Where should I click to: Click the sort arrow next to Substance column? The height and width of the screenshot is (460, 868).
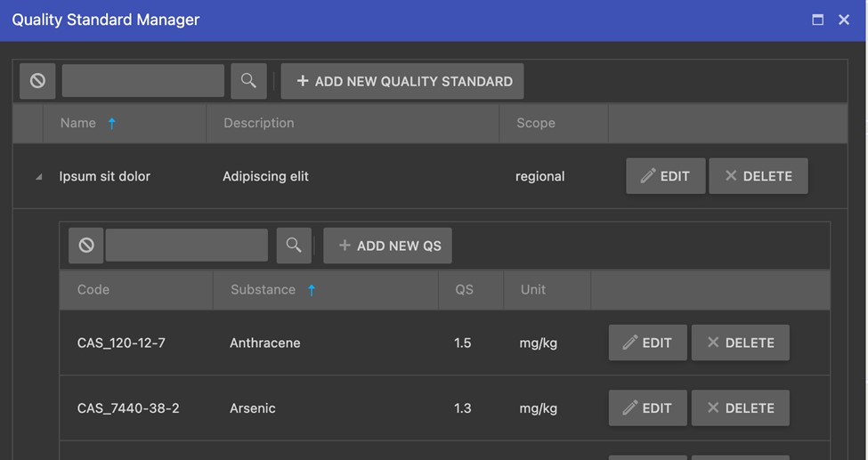click(312, 290)
